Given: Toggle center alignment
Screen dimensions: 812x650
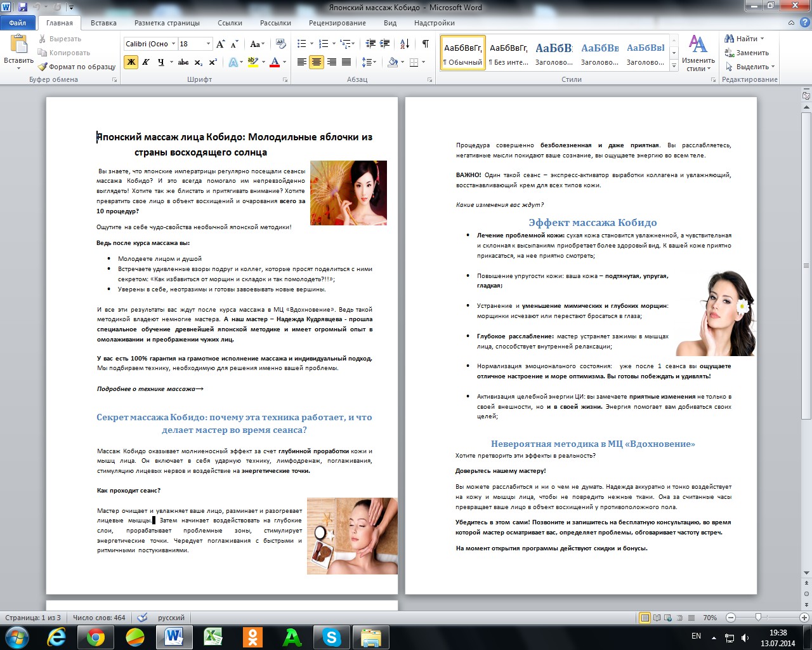Looking at the screenshot, I should coord(316,62).
